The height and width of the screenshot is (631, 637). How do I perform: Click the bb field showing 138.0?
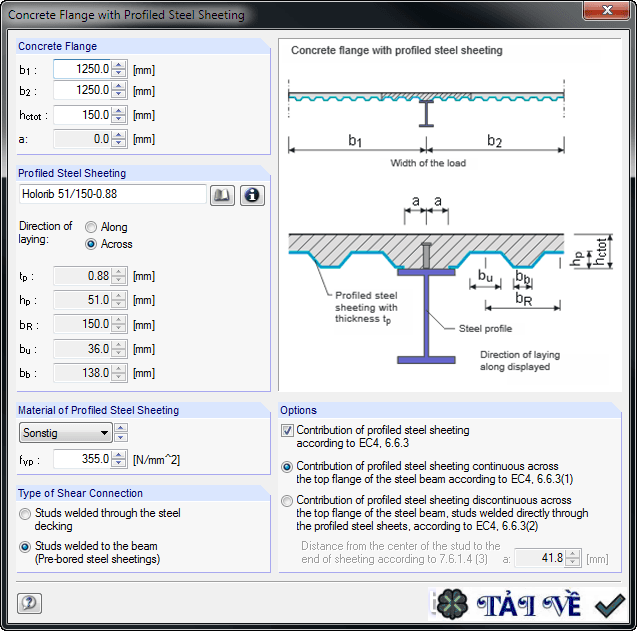pyautogui.click(x=82, y=373)
